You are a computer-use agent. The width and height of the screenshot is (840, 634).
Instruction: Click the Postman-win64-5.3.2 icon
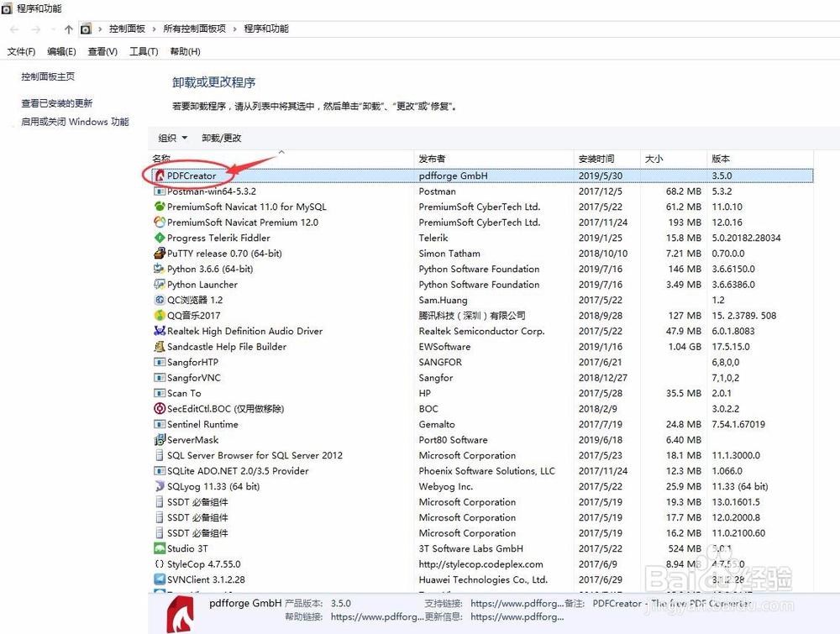pyautogui.click(x=160, y=191)
